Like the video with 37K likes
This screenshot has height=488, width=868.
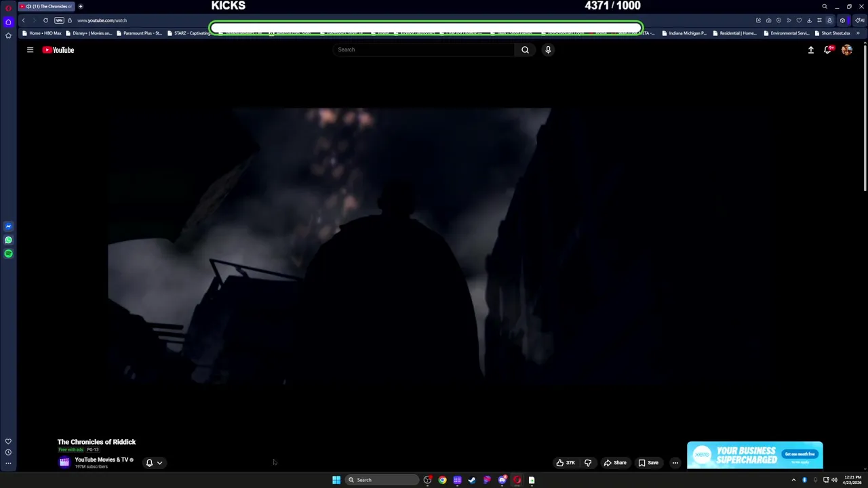click(x=566, y=463)
